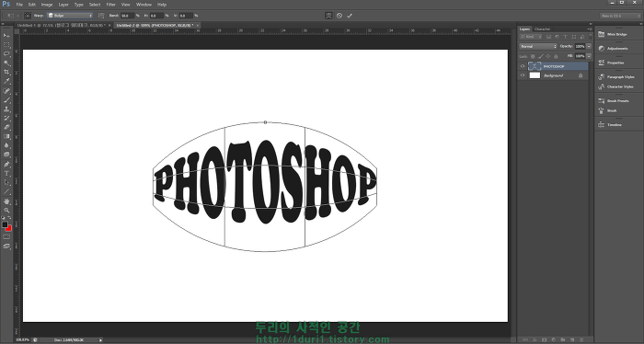Image resolution: width=644 pixels, height=344 pixels.
Task: Open the Fill slider arrow
Action: [589, 56]
